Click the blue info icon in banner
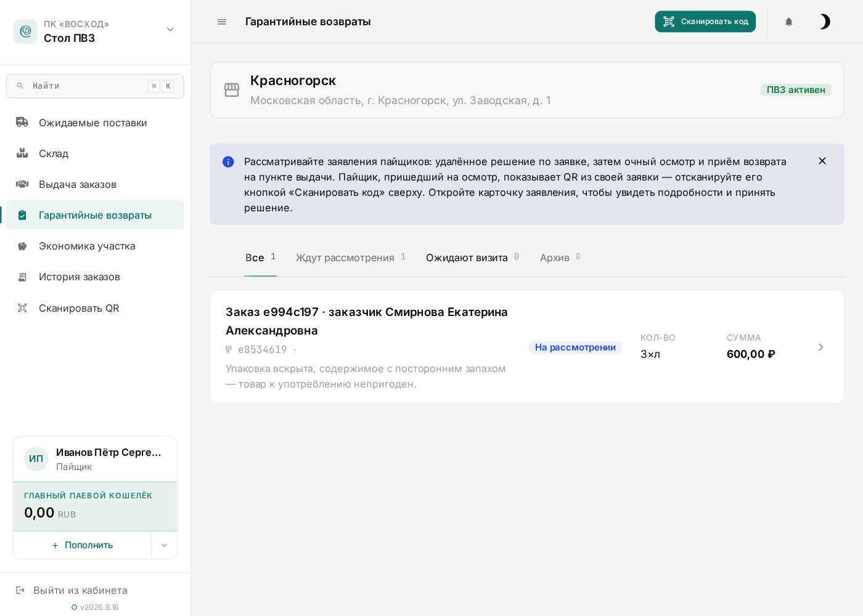 pos(228,162)
